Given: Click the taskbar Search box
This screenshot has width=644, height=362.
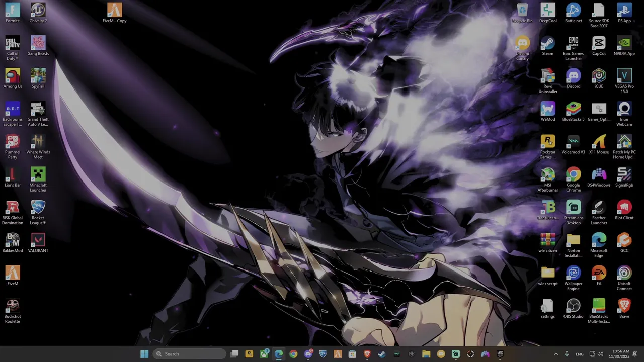Looking at the screenshot, I should pos(189,354).
